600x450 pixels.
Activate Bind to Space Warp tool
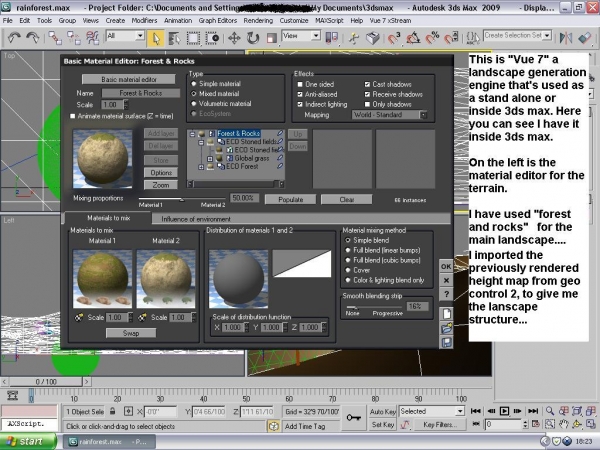pyautogui.click(x=92, y=38)
